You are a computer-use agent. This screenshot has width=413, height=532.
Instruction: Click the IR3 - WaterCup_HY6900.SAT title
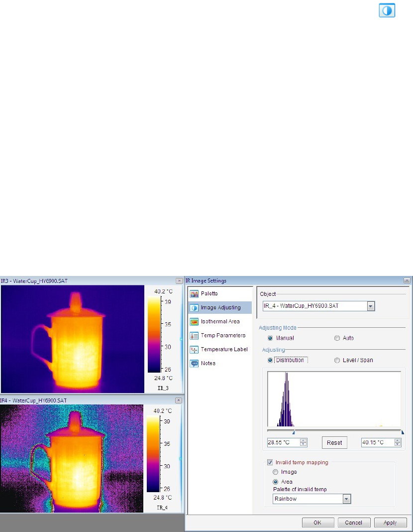click(34, 281)
